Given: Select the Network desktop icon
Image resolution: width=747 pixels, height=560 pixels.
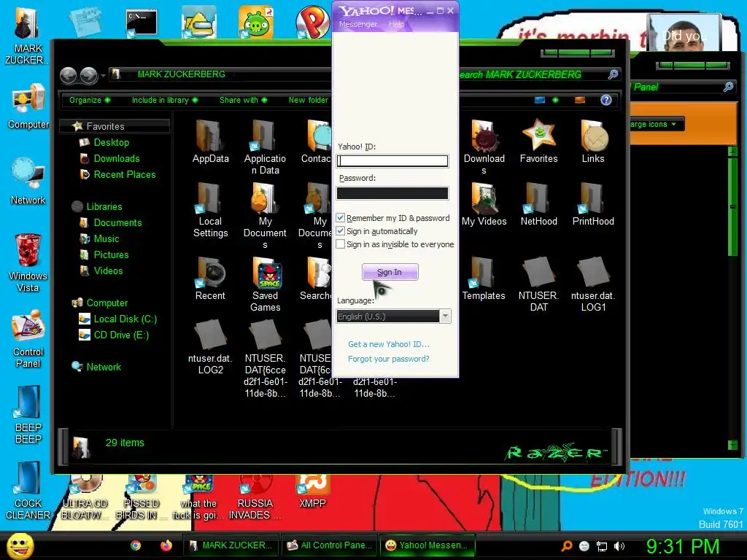Looking at the screenshot, I should click(x=28, y=181).
